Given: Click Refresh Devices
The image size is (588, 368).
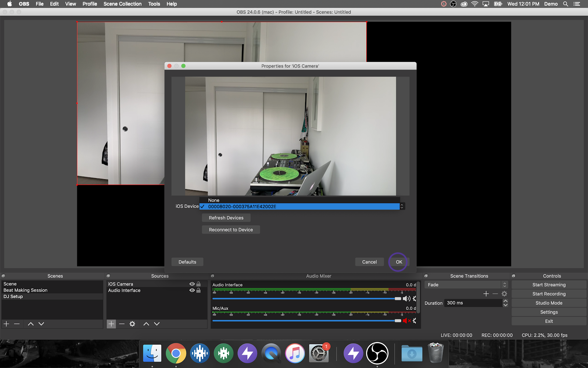Looking at the screenshot, I should pyautogui.click(x=226, y=218).
